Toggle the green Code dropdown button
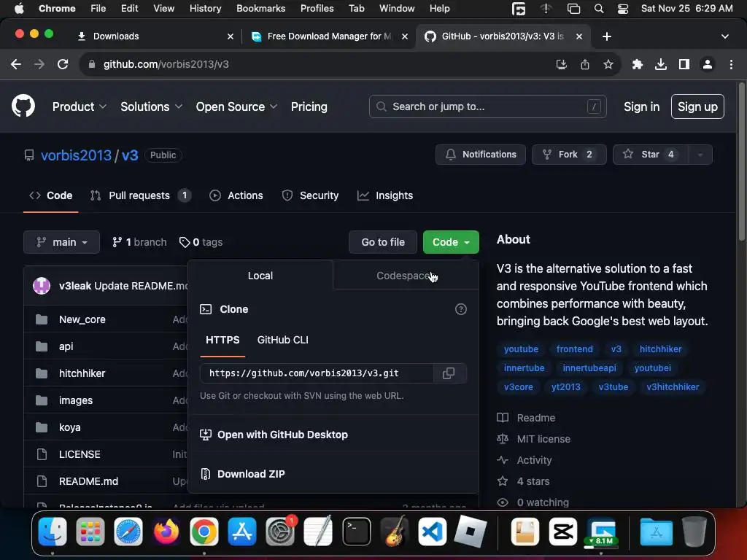The image size is (747, 560). coord(451,242)
